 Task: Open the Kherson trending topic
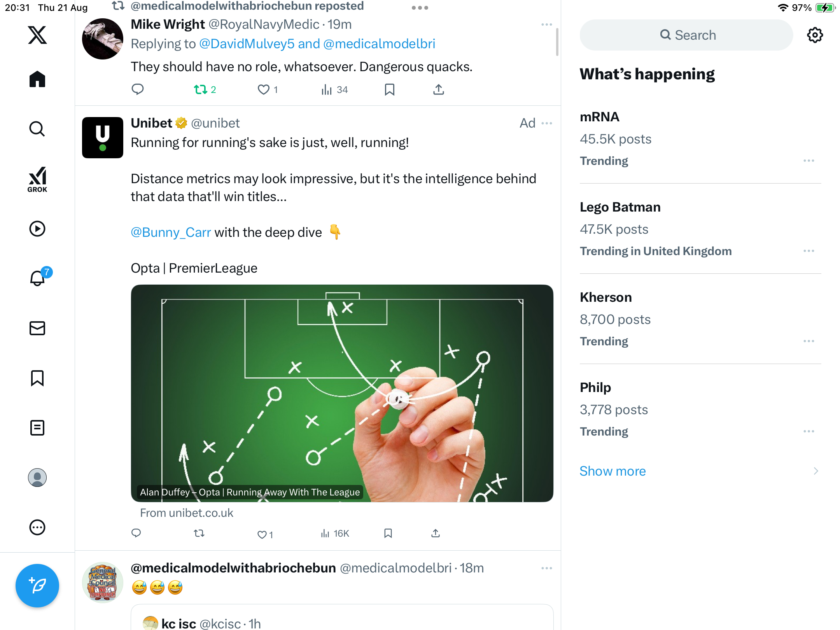click(605, 297)
